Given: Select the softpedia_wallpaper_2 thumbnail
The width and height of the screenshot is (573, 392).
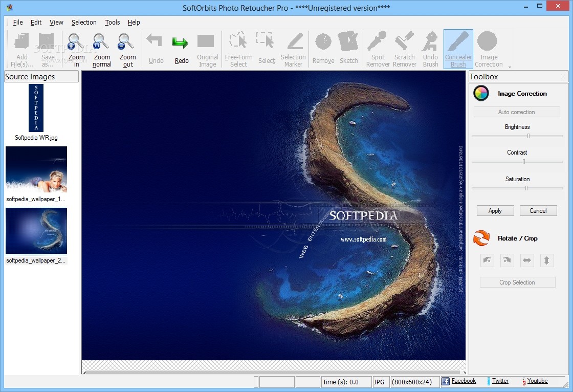Looking at the screenshot, I should pyautogui.click(x=36, y=231).
